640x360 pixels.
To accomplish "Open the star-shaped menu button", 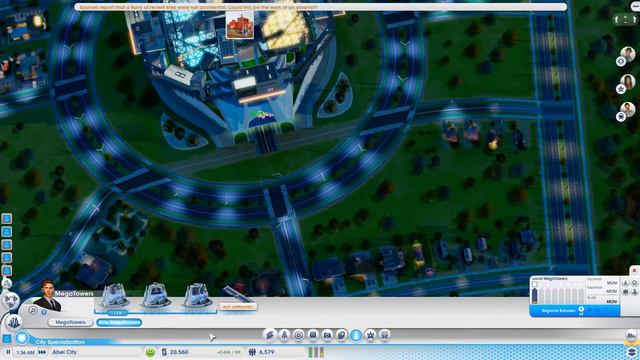I will [x=370, y=335].
